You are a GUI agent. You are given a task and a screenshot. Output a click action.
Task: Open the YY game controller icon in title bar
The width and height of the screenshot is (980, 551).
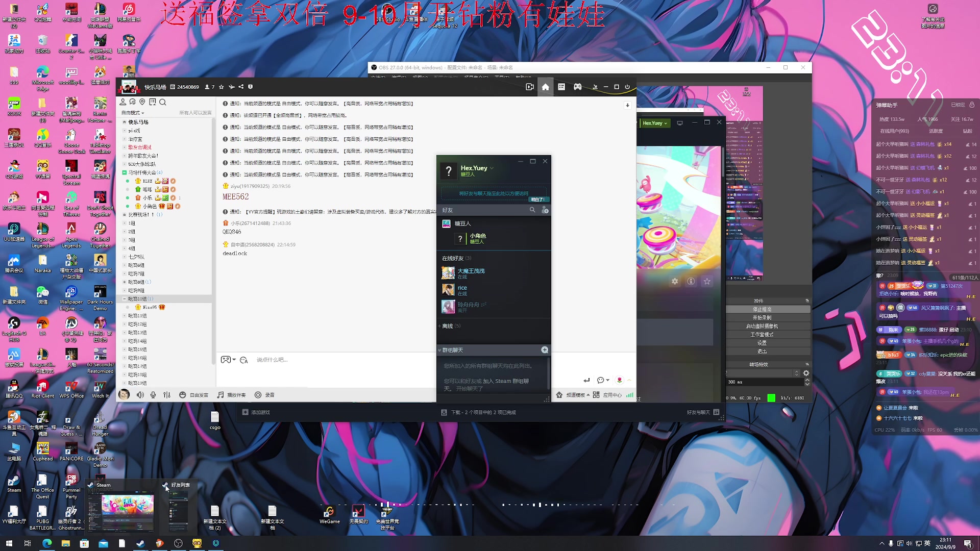(577, 87)
